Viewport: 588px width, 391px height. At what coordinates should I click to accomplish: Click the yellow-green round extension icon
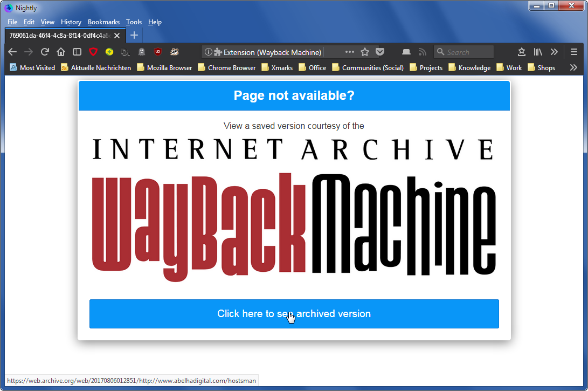(109, 52)
